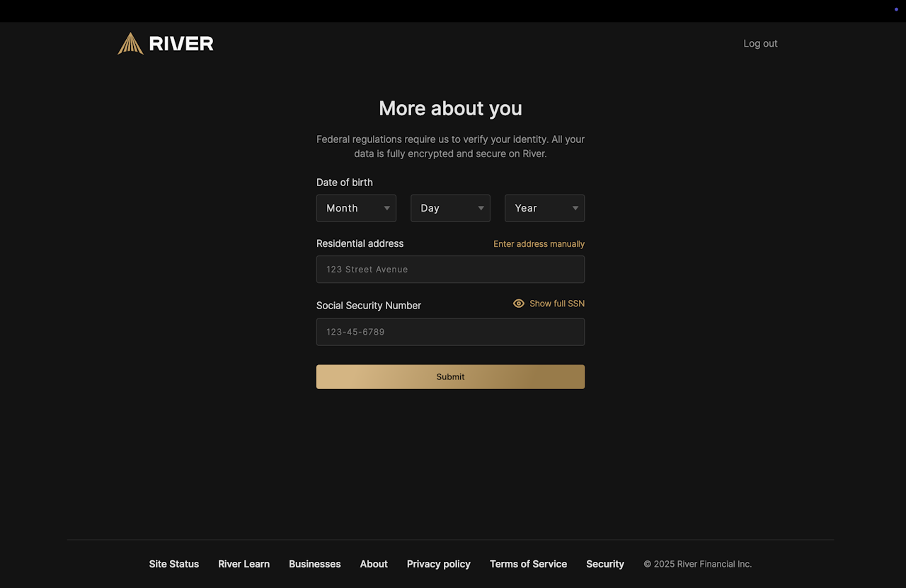Image resolution: width=906 pixels, height=588 pixels.
Task: Go to Businesses page in footer
Action: 314,564
